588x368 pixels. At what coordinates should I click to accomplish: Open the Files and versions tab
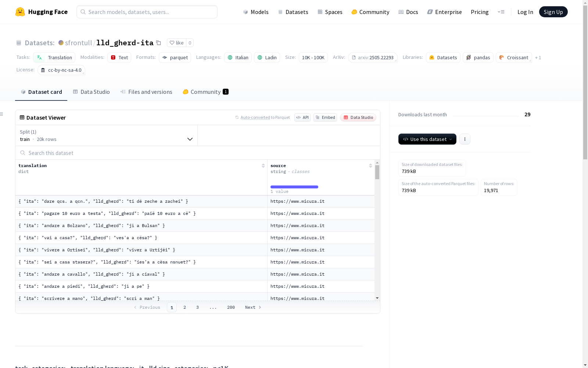(146, 92)
